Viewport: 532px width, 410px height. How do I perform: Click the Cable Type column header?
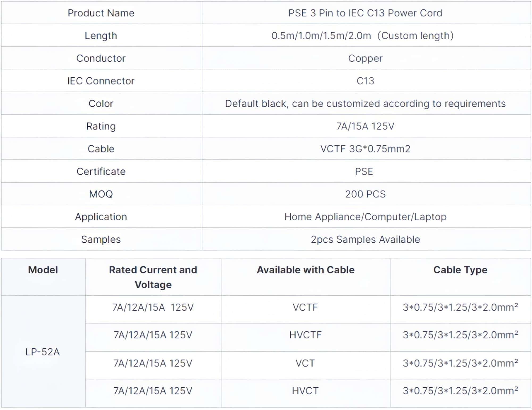(460, 270)
